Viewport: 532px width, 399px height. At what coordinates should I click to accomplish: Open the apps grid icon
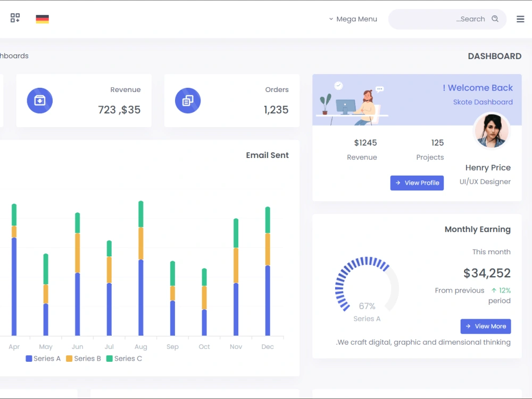point(15,18)
